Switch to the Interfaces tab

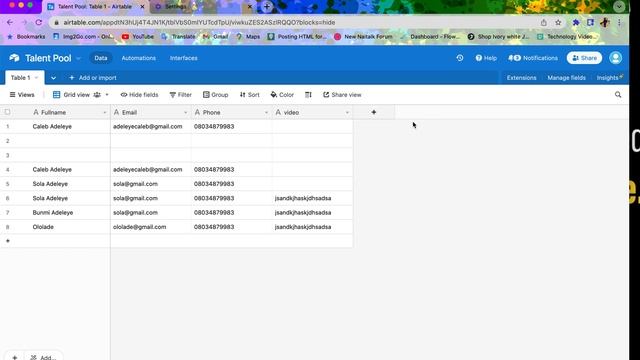pyautogui.click(x=184, y=58)
